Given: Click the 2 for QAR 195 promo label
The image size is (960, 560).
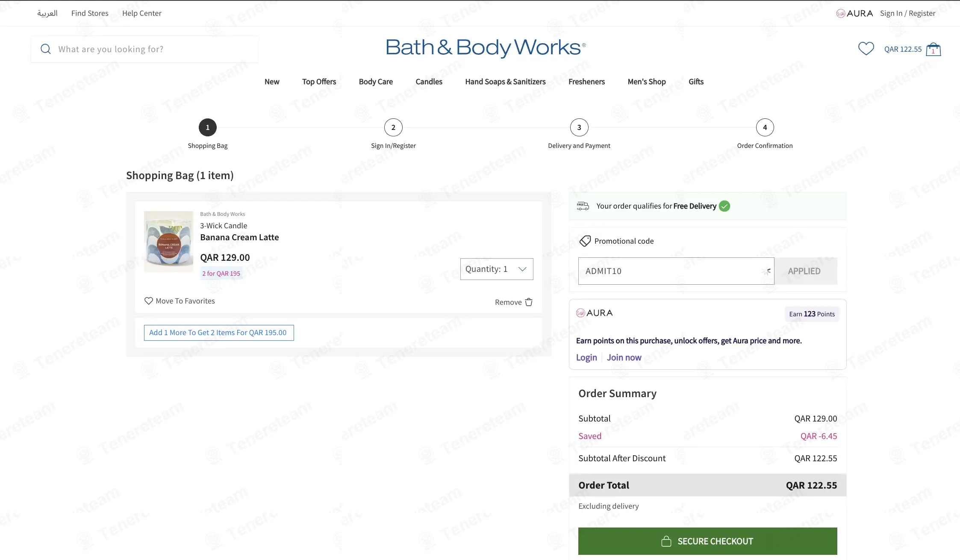Looking at the screenshot, I should point(221,274).
